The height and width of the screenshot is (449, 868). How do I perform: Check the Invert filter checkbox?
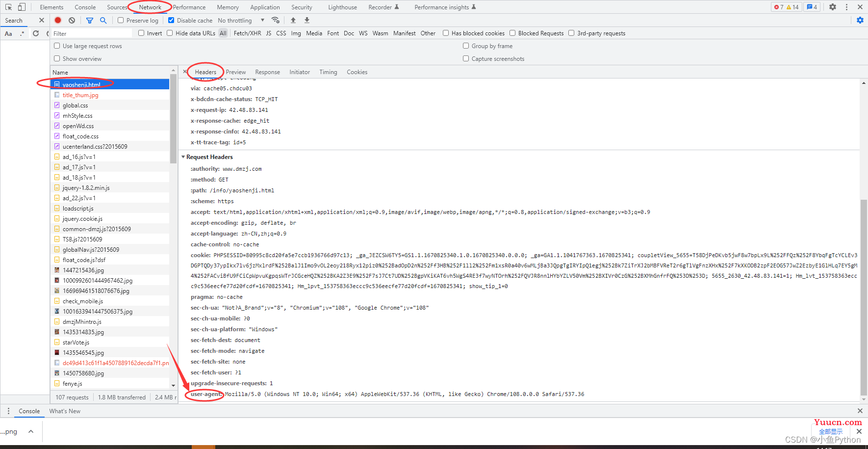pyautogui.click(x=141, y=33)
